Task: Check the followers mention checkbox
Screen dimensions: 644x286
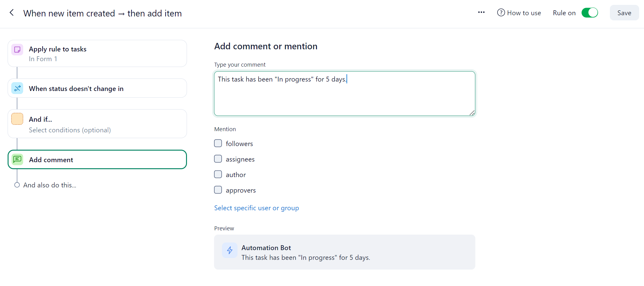Action: [218, 143]
